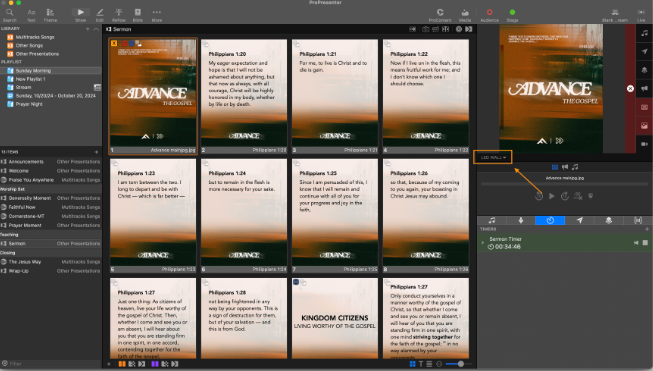
Task: Select Generosity Moment presentation
Action: pyautogui.click(x=50, y=198)
